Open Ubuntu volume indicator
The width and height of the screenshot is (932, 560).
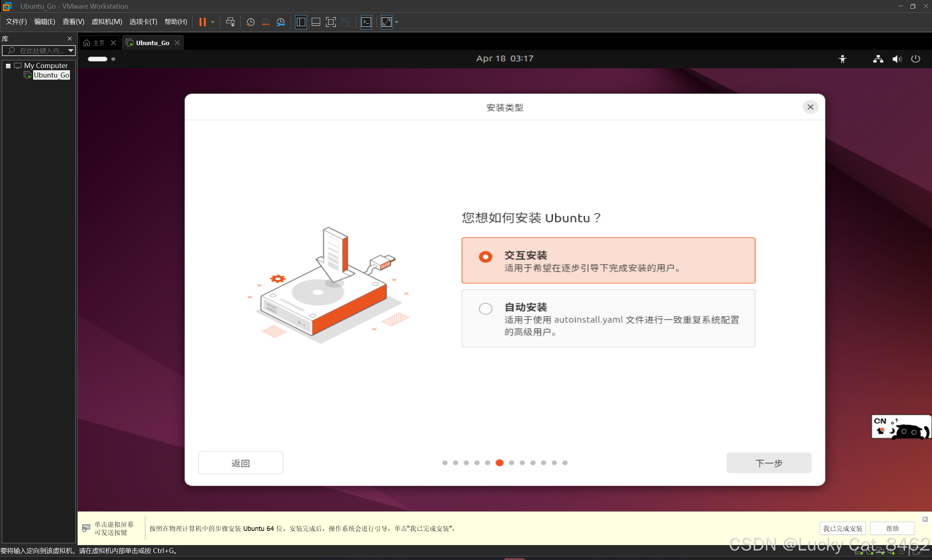[x=897, y=59]
